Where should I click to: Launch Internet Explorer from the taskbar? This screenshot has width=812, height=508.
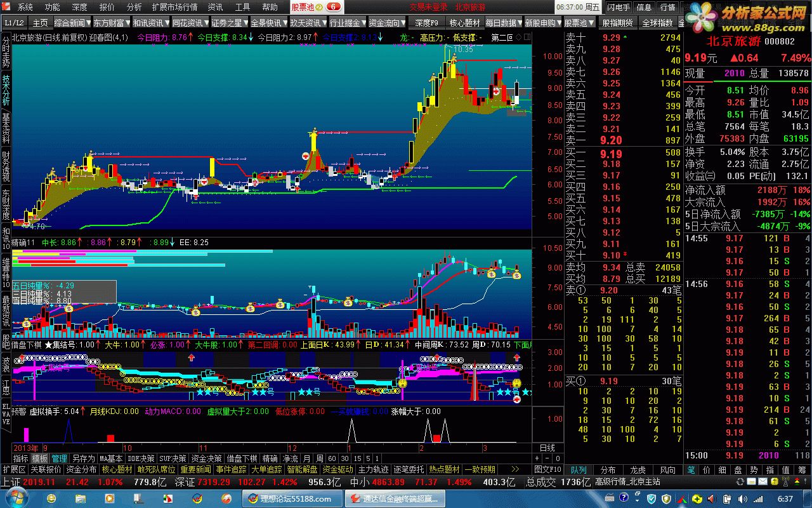[x=51, y=498]
